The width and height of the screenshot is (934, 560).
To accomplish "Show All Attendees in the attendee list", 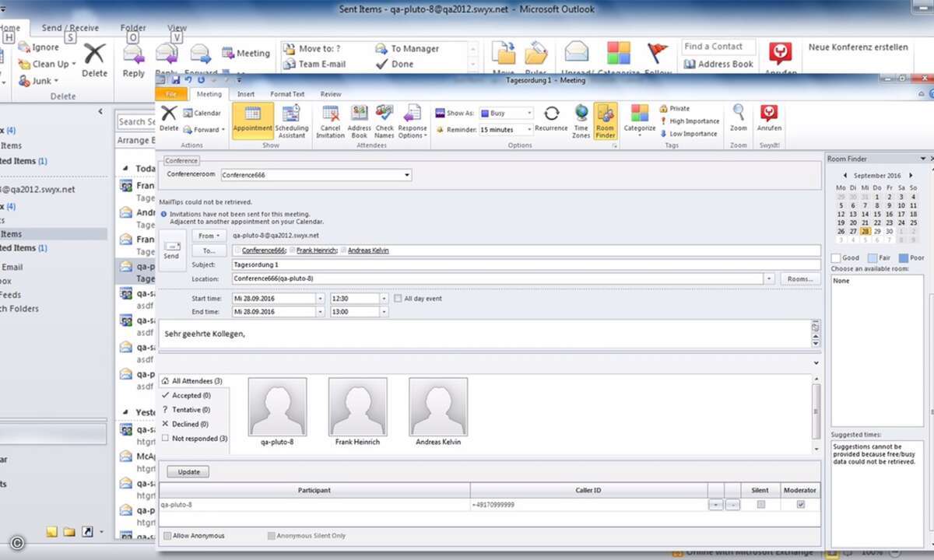I will point(192,381).
